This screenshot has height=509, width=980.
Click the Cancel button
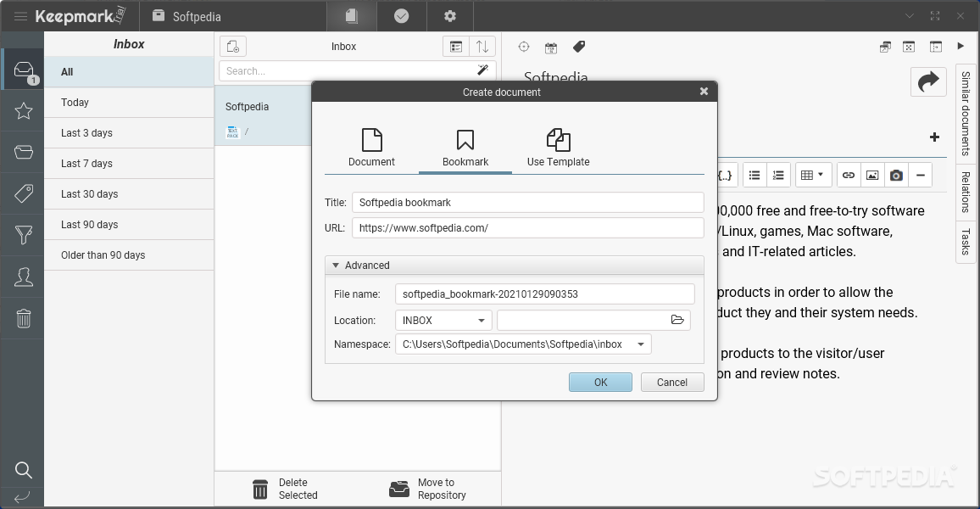(672, 382)
